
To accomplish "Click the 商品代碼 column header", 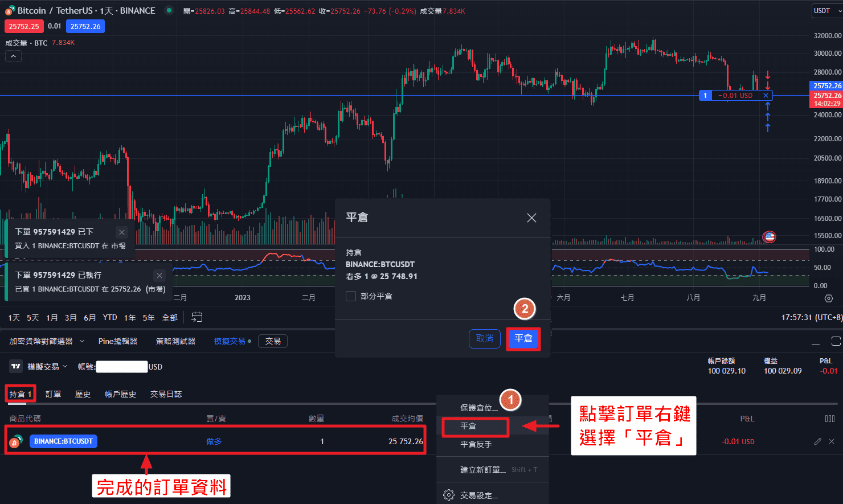I will [25, 419].
